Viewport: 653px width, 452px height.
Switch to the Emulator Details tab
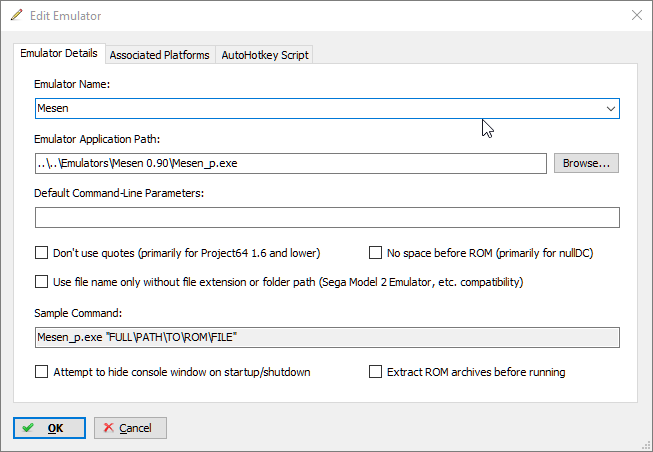point(59,53)
